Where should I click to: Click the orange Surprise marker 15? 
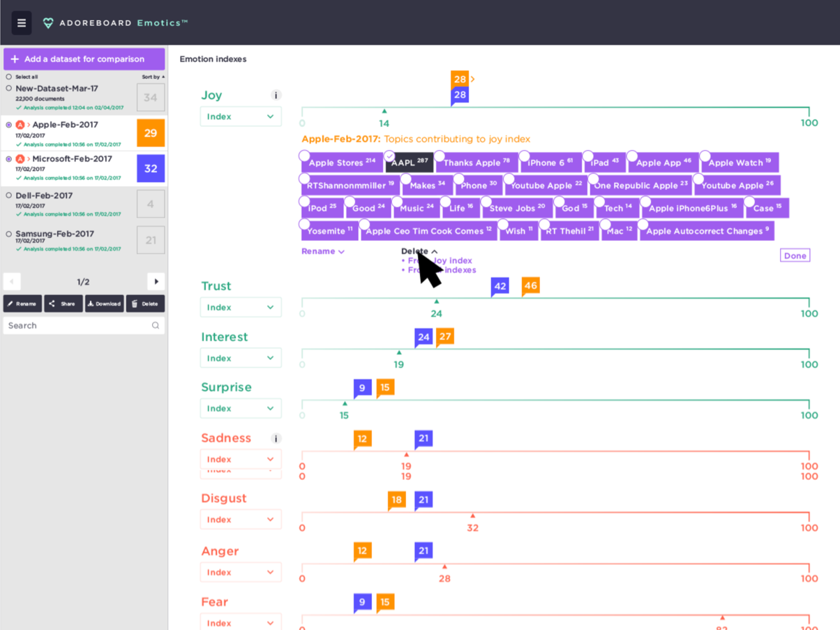(385, 388)
